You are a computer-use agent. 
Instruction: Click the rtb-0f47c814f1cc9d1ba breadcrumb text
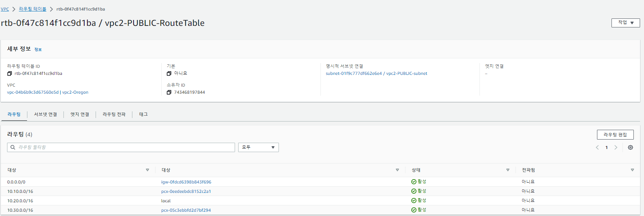point(81,9)
